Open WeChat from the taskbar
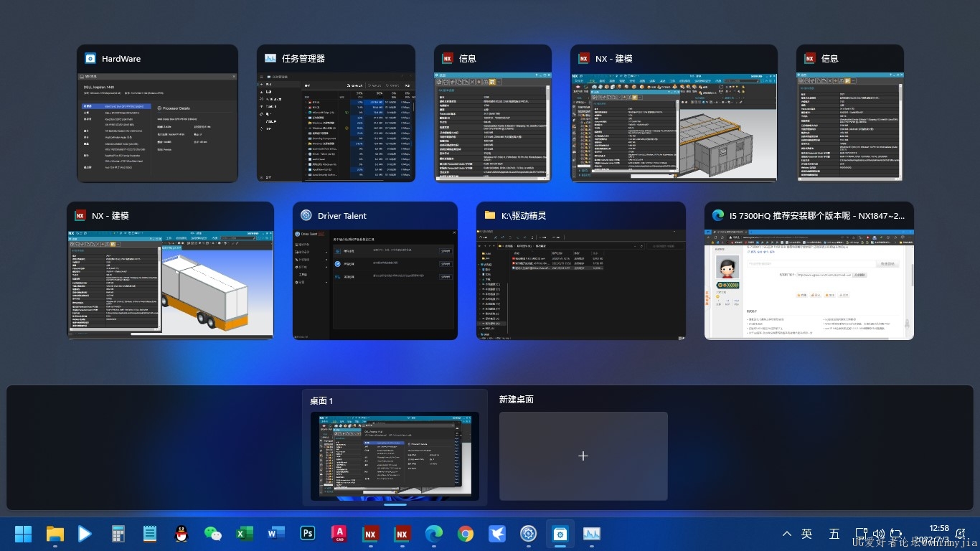Screen dimensions: 980x551 pos(213,534)
